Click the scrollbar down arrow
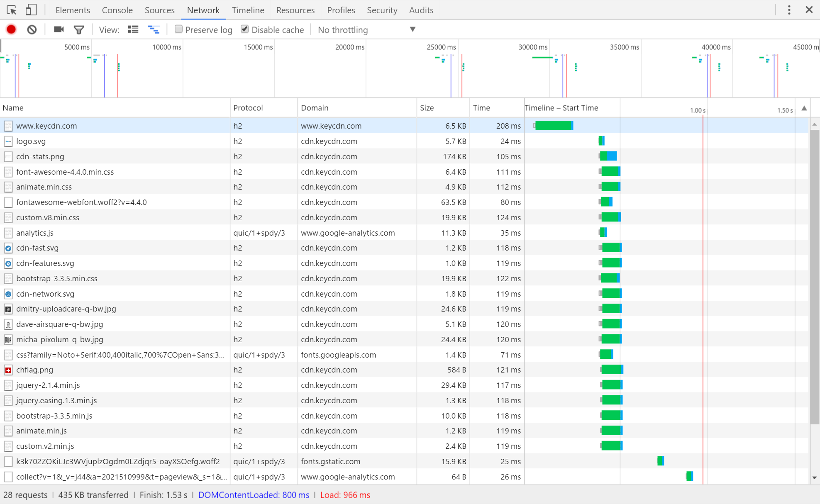Viewport: 820px width, 504px height. click(815, 478)
